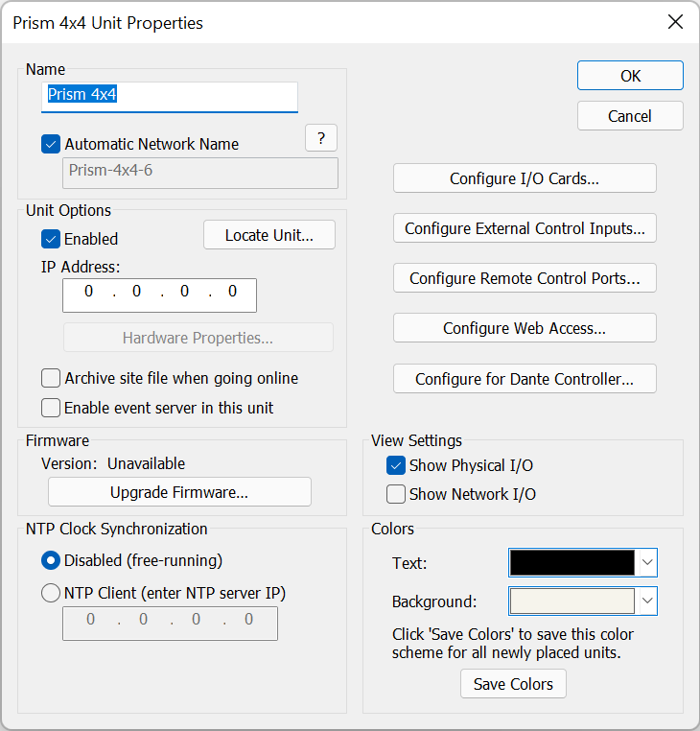Viewport: 700px width, 731px height.
Task: Toggle Automatic Network Name checkbox
Action: (51, 144)
